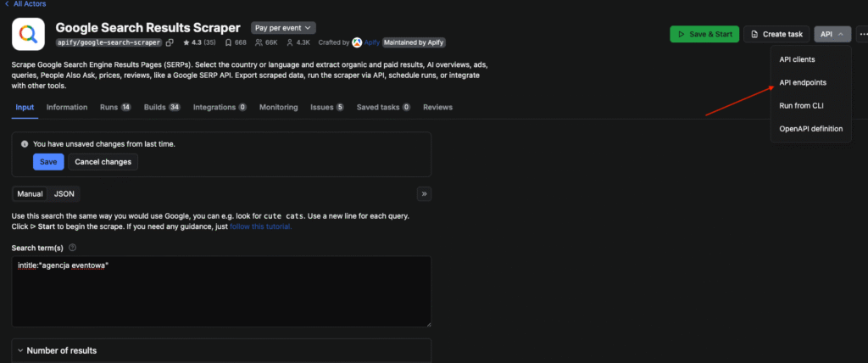Image resolution: width=868 pixels, height=363 pixels.
Task: Click the double-chevron collapse panel icon
Action: tap(424, 193)
